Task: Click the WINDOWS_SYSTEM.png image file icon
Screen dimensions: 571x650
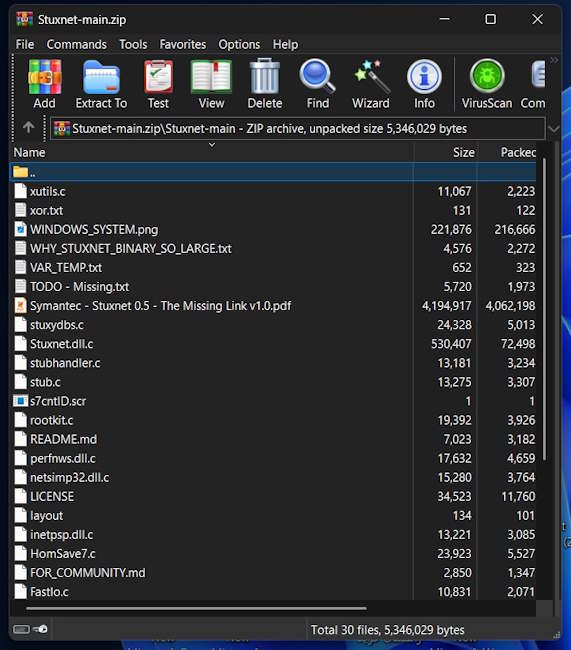Action: (20, 229)
